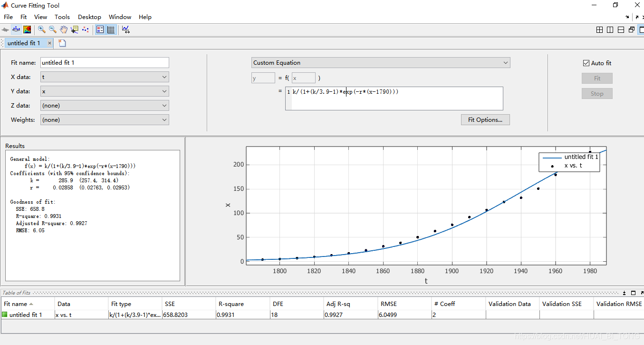Open the File menu

click(x=8, y=17)
